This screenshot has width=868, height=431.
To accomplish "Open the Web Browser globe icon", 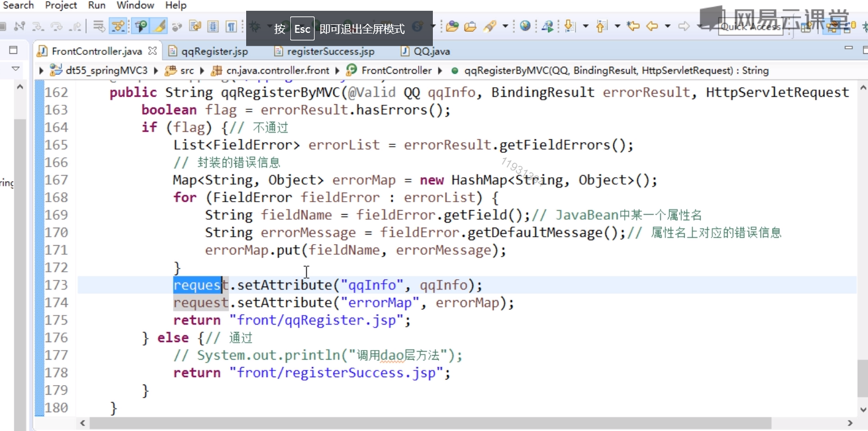I will click(525, 26).
